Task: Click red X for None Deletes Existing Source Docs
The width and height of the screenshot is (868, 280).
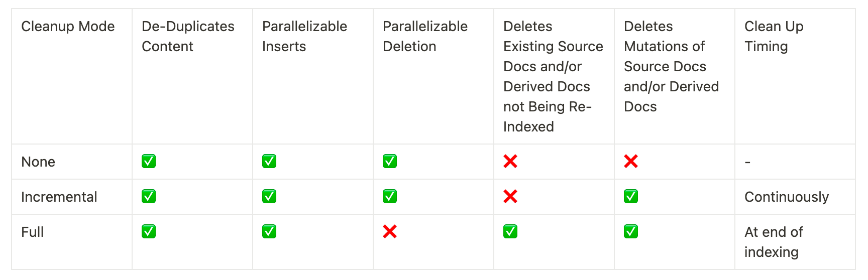Action: click(x=510, y=161)
